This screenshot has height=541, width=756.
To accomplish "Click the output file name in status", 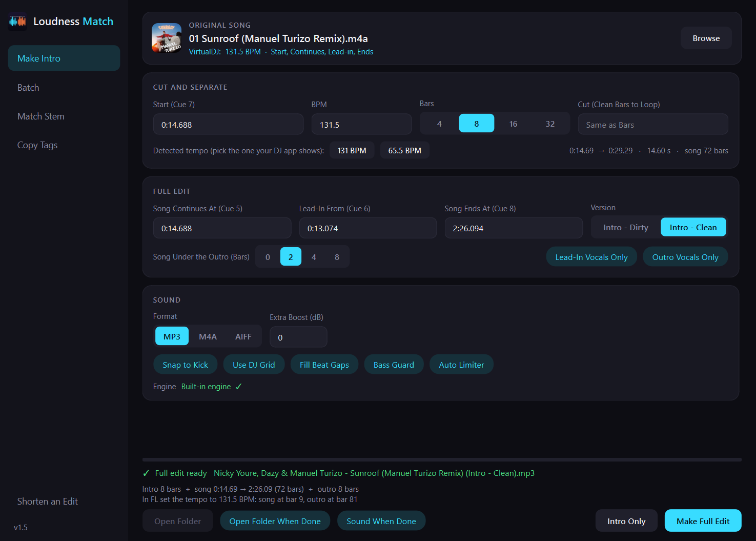I will 374,473.
